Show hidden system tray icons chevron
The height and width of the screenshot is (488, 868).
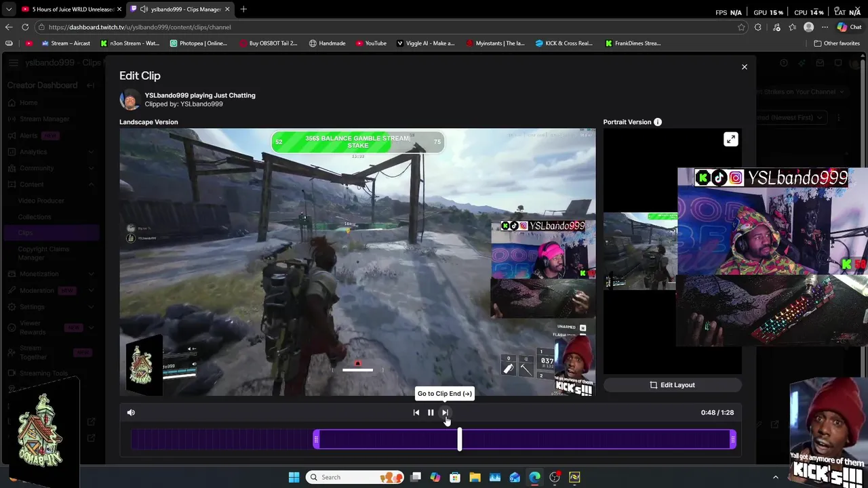(x=776, y=477)
